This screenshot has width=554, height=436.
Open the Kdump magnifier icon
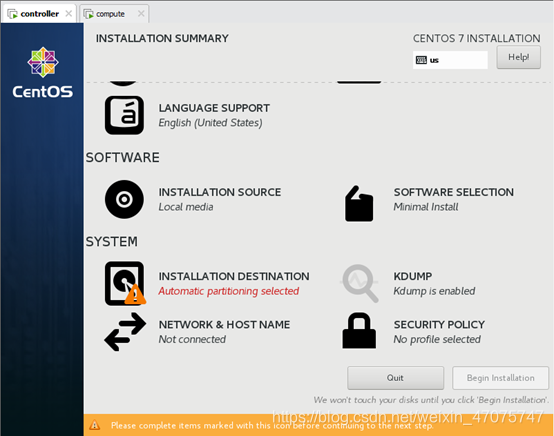[359, 283]
